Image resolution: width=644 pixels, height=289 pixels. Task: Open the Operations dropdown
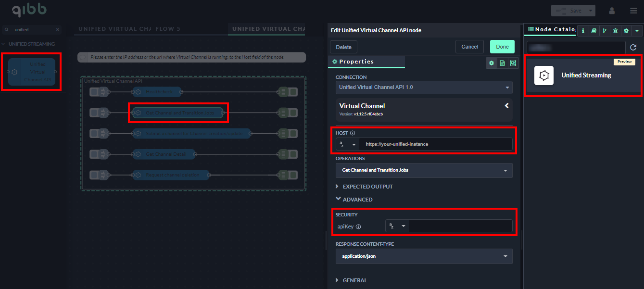pyautogui.click(x=424, y=170)
